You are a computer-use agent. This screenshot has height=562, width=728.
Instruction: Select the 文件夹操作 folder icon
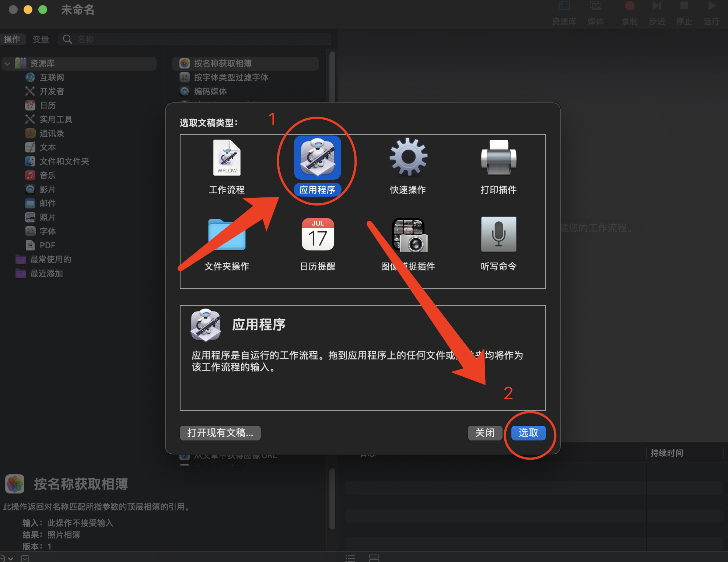tap(227, 235)
